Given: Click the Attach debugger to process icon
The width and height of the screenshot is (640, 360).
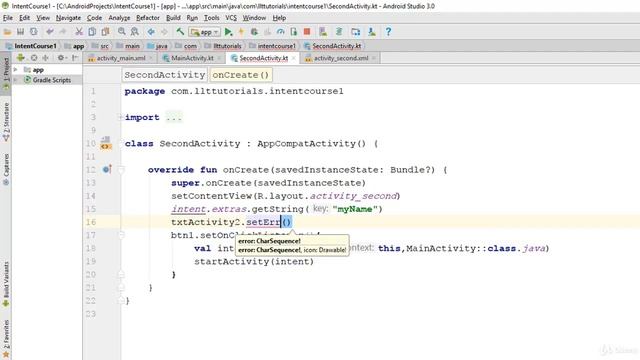Looking at the screenshot, I should click(293, 32).
